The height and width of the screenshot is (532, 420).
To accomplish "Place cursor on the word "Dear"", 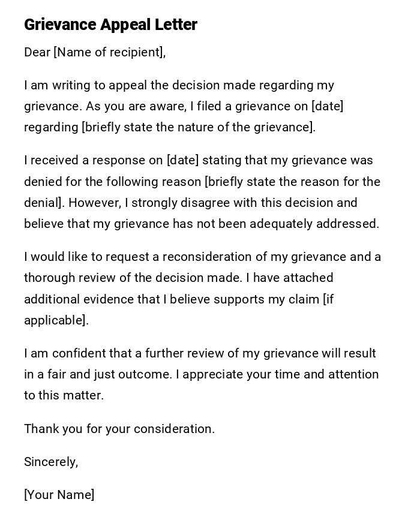I will tap(37, 52).
